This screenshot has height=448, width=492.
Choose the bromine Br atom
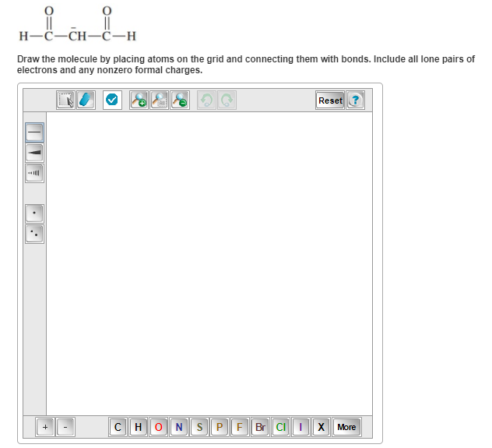click(x=261, y=427)
